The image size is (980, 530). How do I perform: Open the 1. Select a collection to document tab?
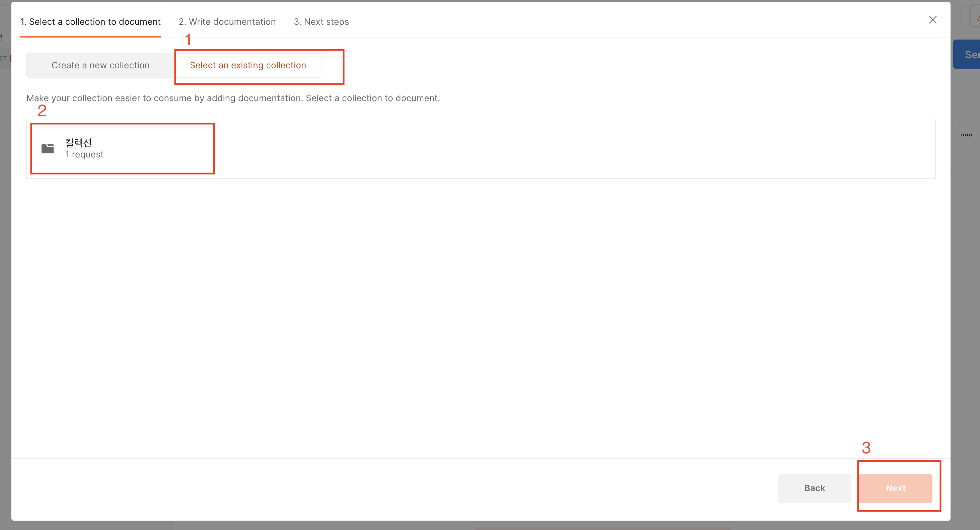tap(90, 22)
